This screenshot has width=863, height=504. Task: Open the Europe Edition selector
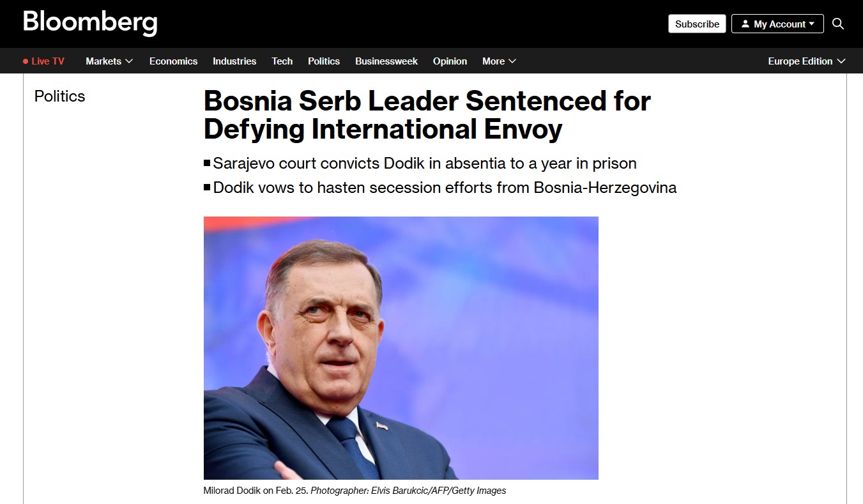click(x=806, y=61)
